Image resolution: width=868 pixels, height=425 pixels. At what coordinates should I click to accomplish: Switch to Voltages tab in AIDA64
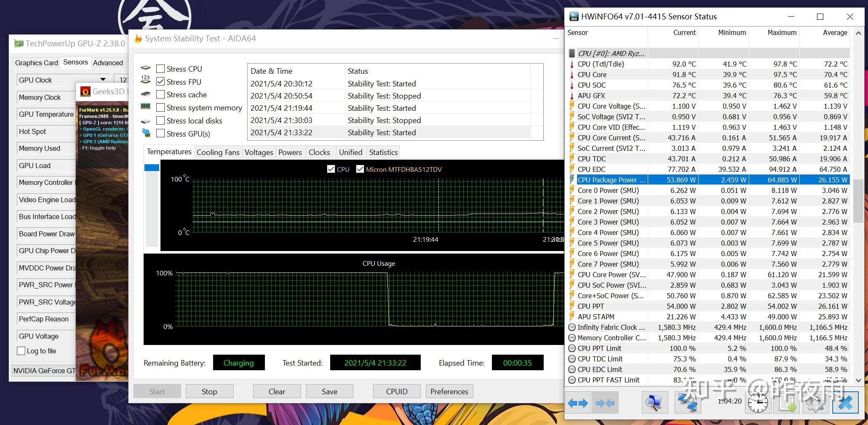pos(259,152)
